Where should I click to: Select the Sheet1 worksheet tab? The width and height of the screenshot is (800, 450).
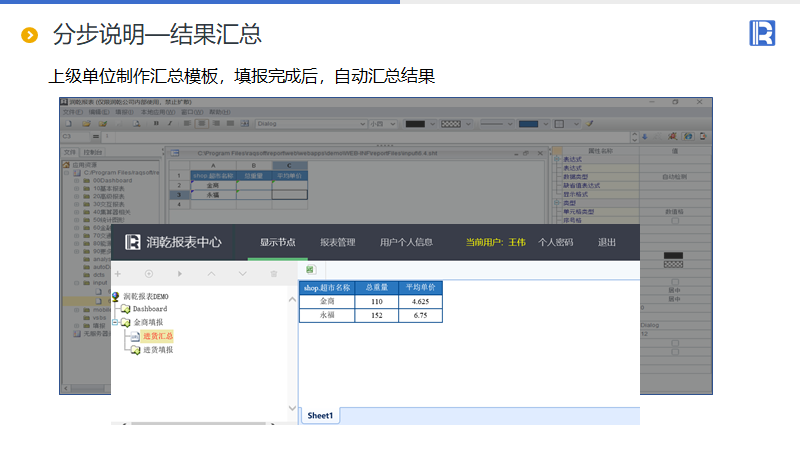321,415
